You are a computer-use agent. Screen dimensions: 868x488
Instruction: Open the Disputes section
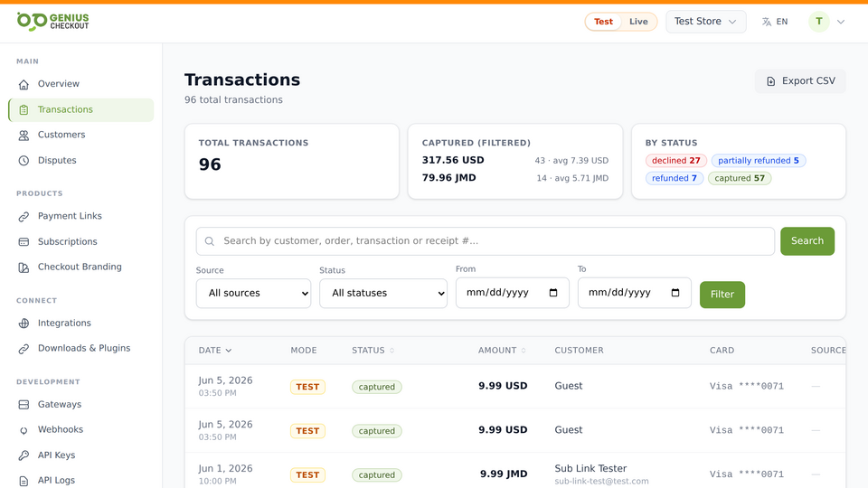point(81,161)
